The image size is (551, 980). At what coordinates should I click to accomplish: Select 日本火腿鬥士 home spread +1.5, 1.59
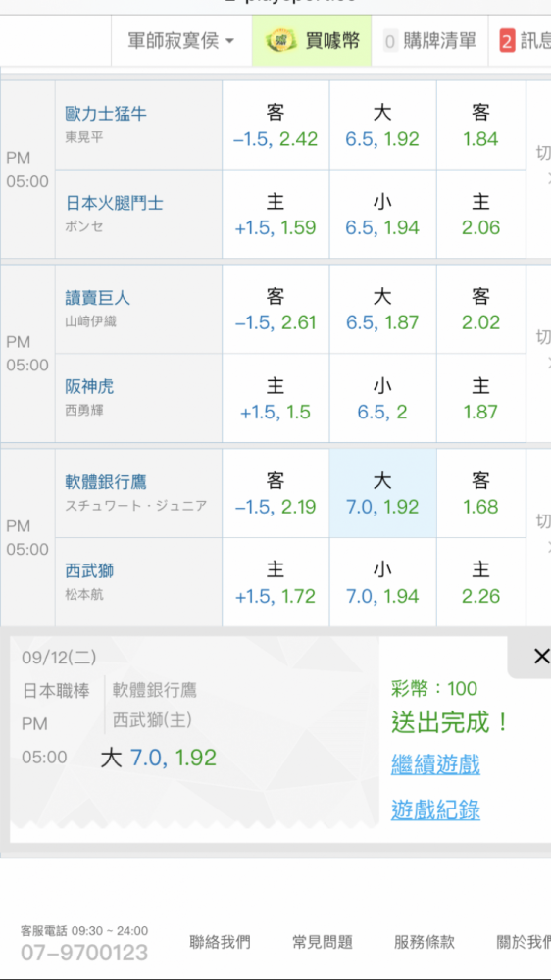pyautogui.click(x=275, y=214)
